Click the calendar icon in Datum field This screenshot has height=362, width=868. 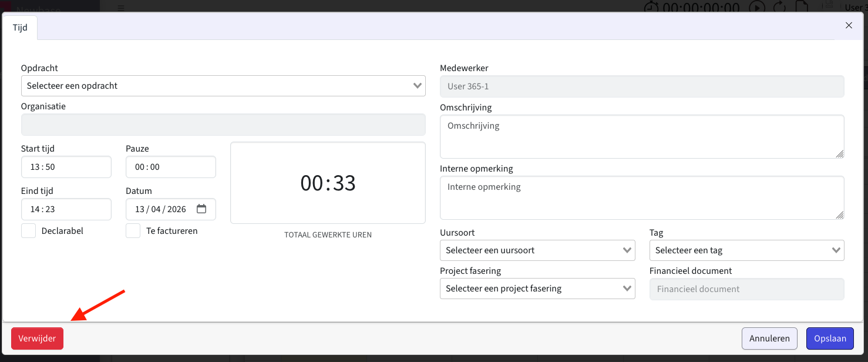click(201, 209)
